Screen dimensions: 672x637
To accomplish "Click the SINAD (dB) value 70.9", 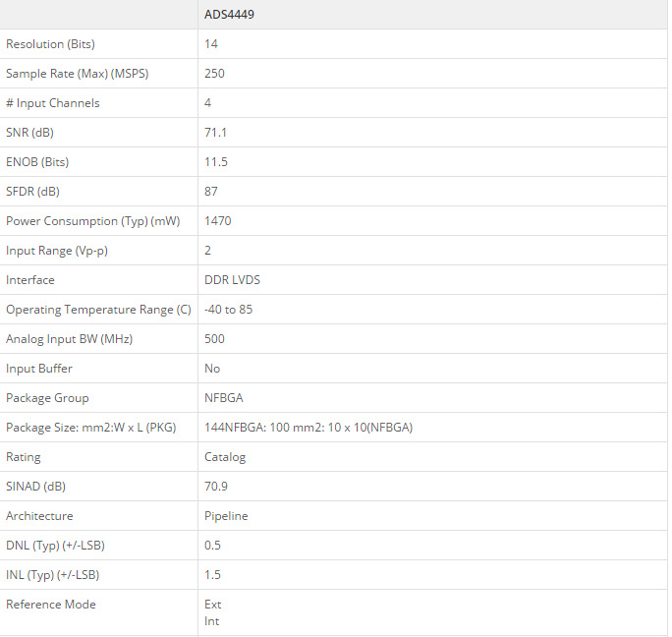I will point(215,487).
